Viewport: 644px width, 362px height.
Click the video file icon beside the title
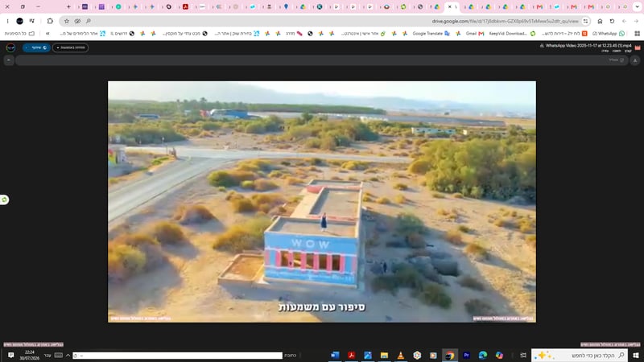[638, 47]
